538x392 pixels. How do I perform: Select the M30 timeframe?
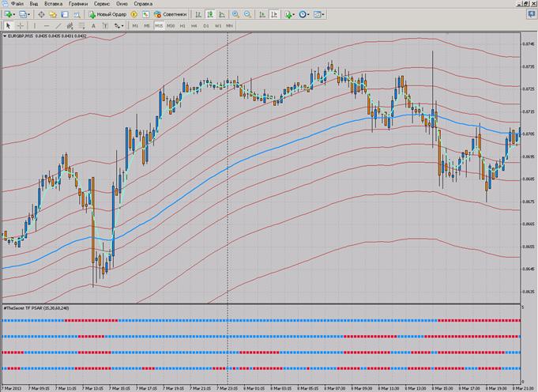point(171,26)
